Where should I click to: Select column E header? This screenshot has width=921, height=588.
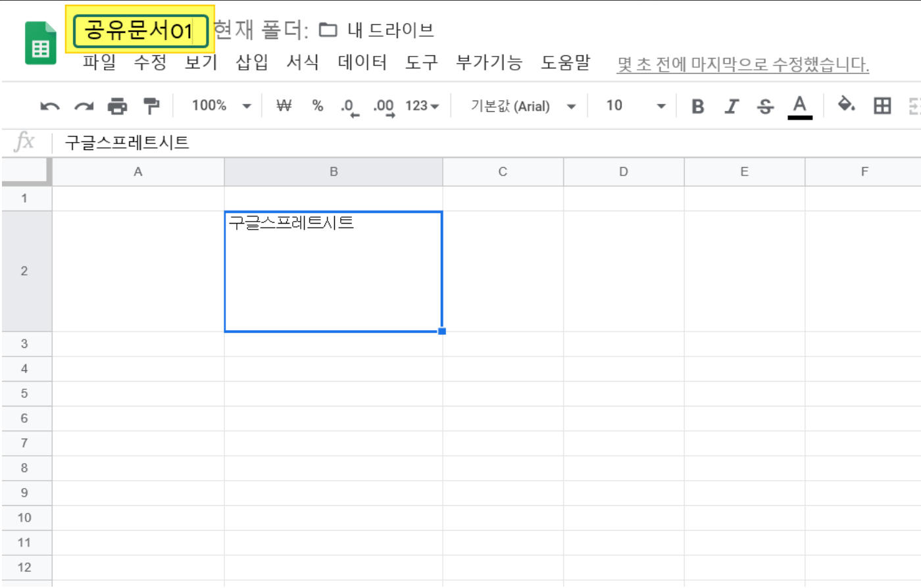745,172
